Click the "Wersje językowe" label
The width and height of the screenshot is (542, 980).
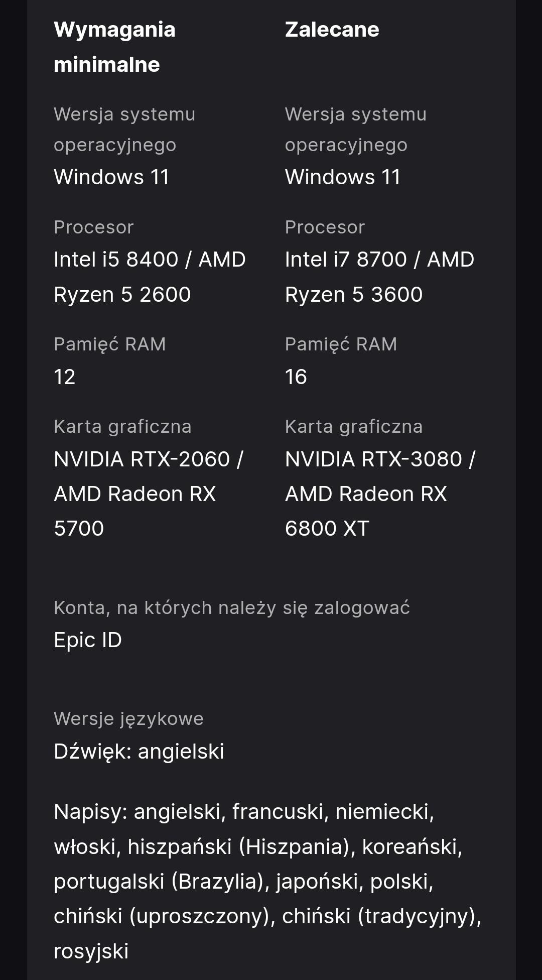point(128,719)
